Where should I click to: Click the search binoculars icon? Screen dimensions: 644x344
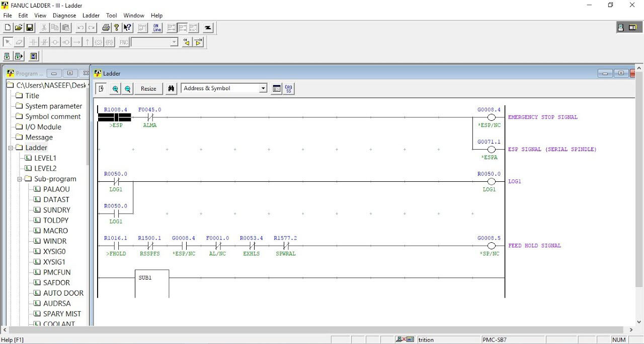[171, 88]
